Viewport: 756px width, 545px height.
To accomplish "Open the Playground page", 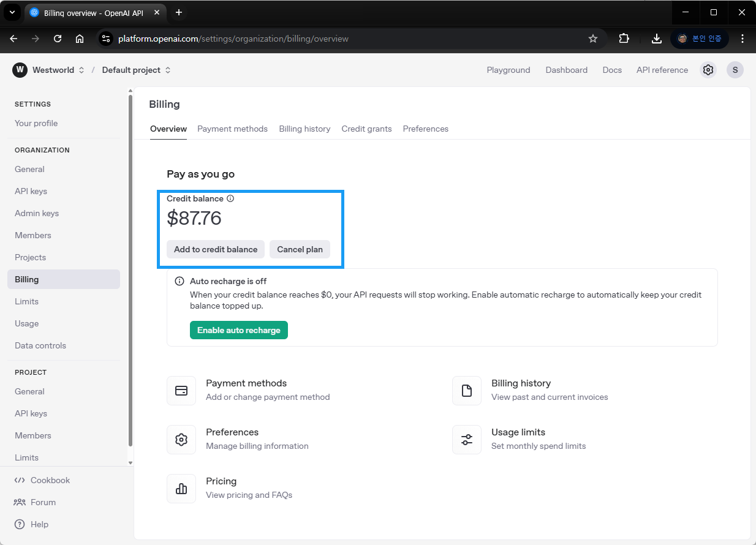I will tap(508, 70).
